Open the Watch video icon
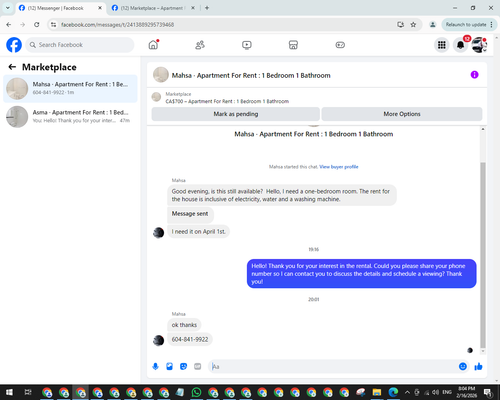500x400 pixels. point(247,45)
